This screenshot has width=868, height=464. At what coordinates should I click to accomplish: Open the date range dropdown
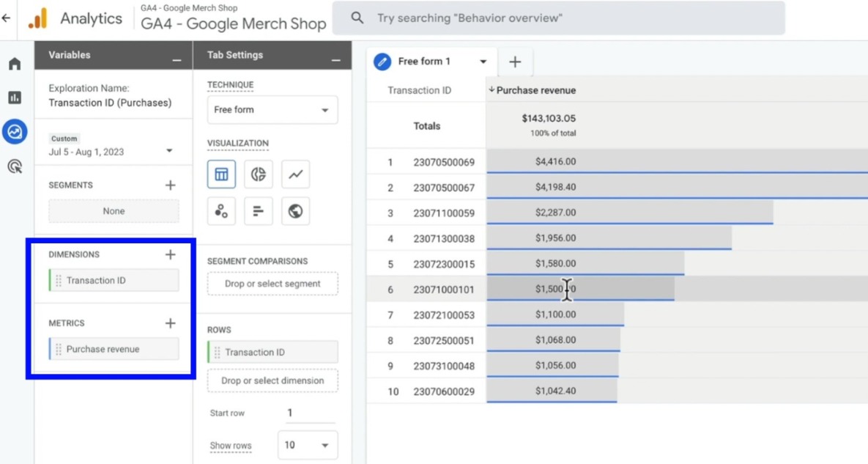pyautogui.click(x=169, y=151)
